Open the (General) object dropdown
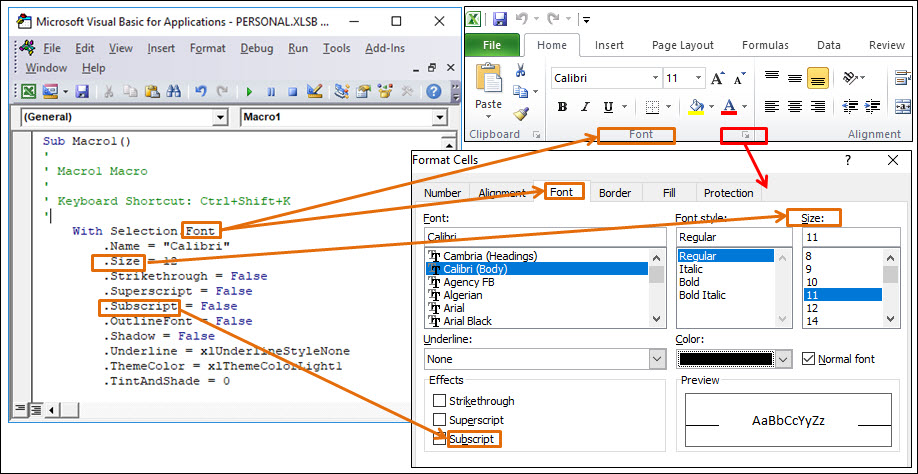 tap(220, 118)
